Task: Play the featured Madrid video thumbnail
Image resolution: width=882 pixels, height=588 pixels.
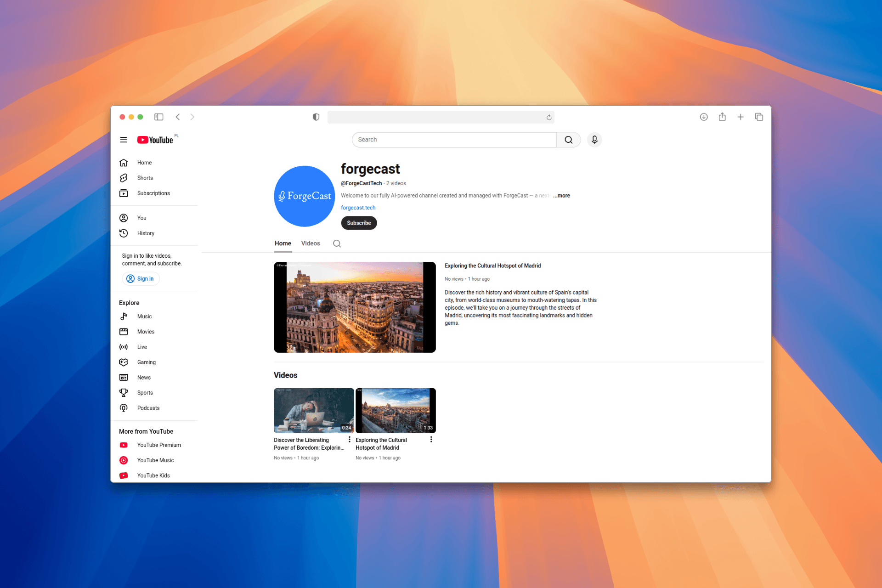Action: coord(355,307)
